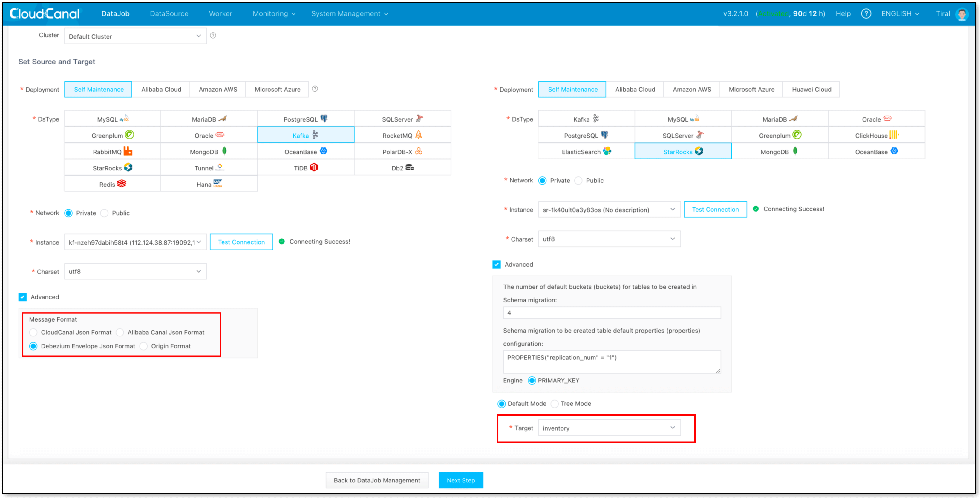Select Redis as source data type

tap(112, 184)
